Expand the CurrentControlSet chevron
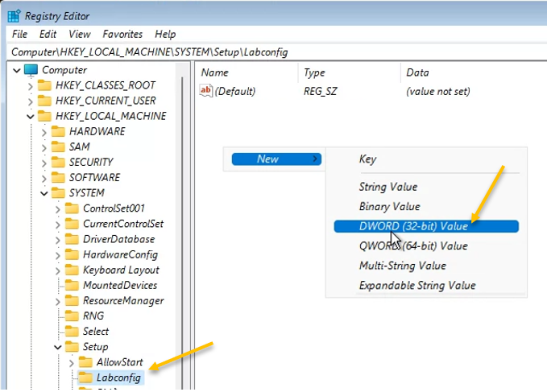The width and height of the screenshot is (547, 392). point(57,225)
